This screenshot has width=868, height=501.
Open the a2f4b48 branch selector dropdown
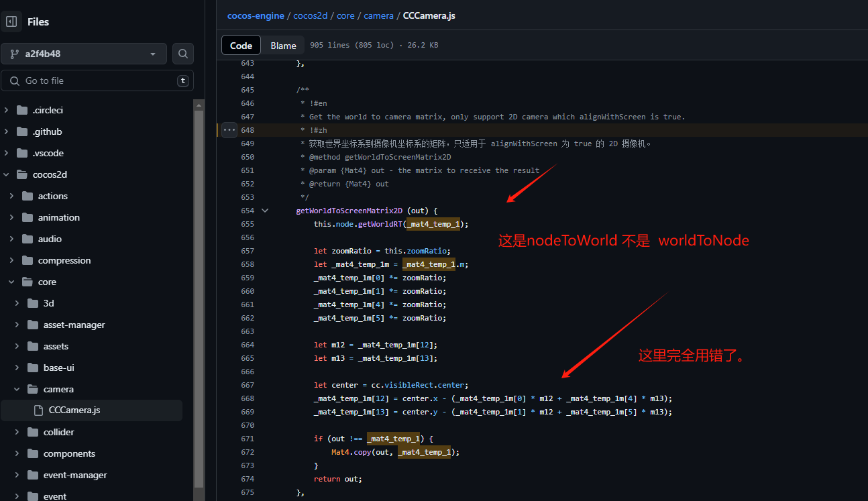(x=84, y=54)
